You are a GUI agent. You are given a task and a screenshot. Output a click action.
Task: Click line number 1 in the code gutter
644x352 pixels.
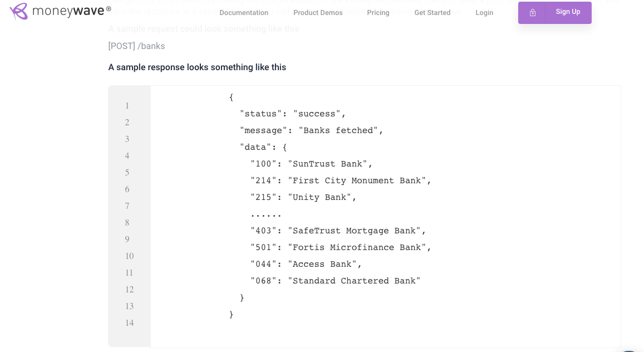pyautogui.click(x=127, y=106)
